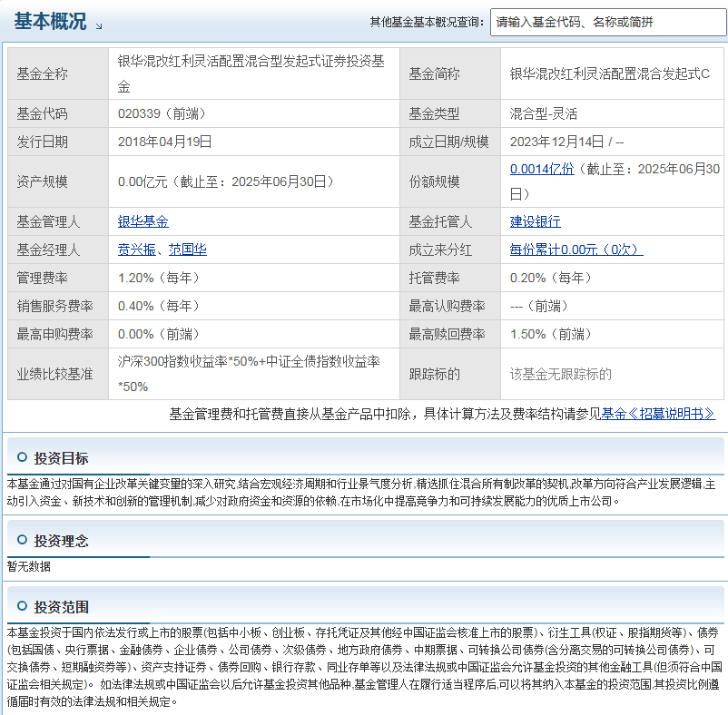Screen dimensions: 728x715
Task: Click the 管理费率 label cell
Action: 58,278
